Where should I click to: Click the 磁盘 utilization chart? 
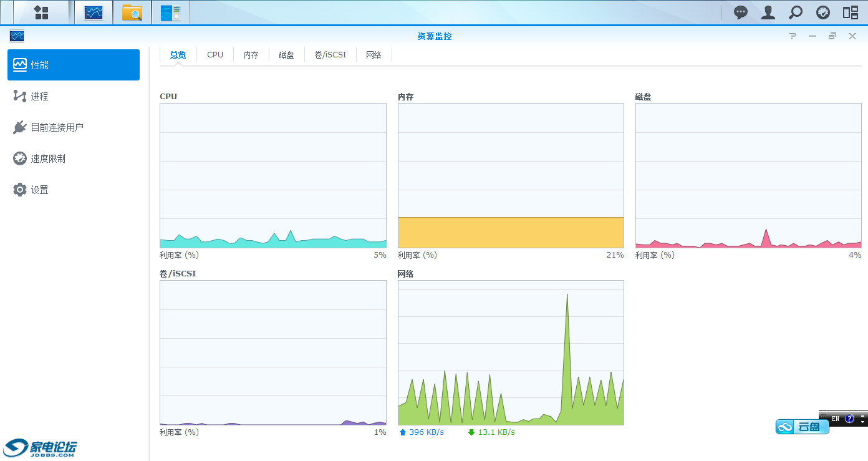tap(748, 175)
